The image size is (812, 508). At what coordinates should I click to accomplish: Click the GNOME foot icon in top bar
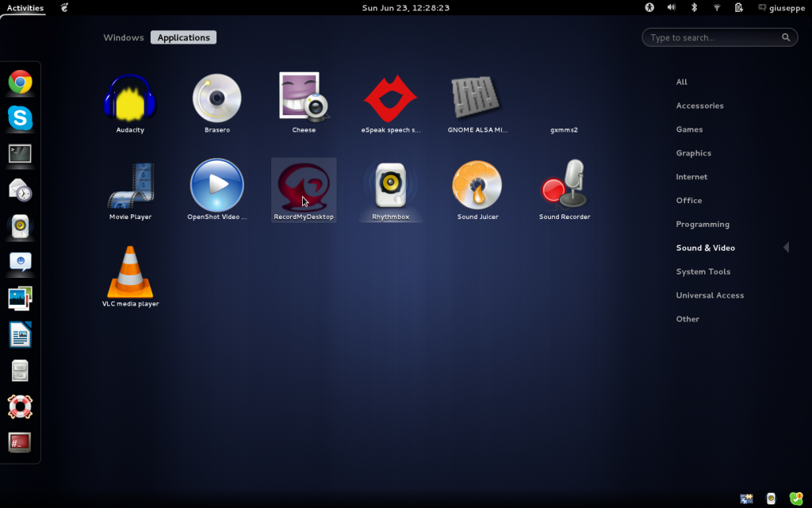coord(64,7)
